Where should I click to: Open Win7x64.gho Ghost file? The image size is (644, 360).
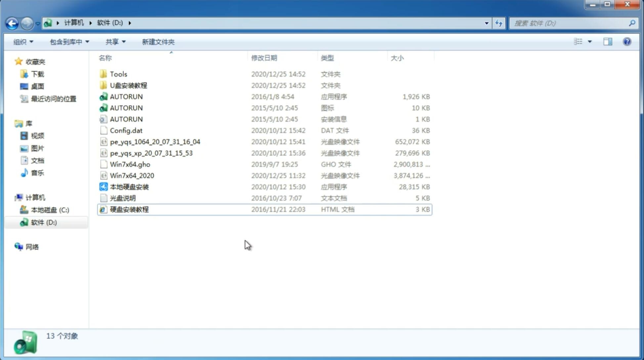[x=130, y=164]
